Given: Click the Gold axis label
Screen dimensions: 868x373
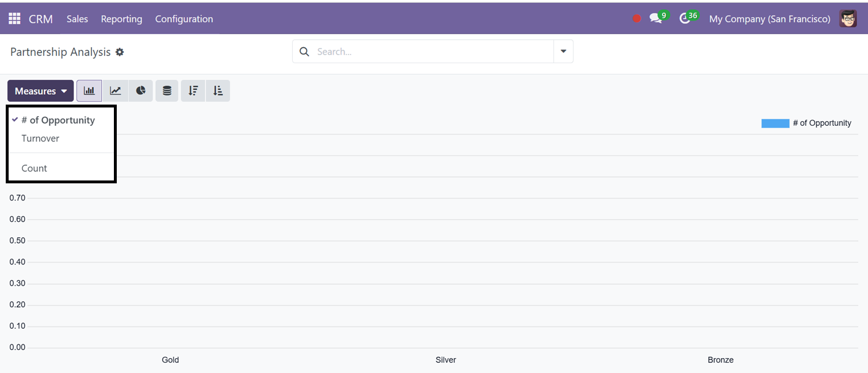Looking at the screenshot, I should pos(170,360).
